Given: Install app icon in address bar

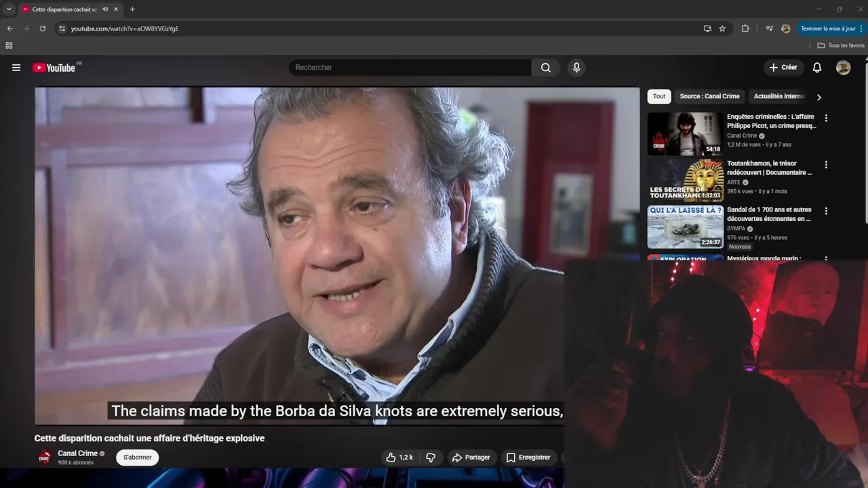Looking at the screenshot, I should pyautogui.click(x=707, y=28).
